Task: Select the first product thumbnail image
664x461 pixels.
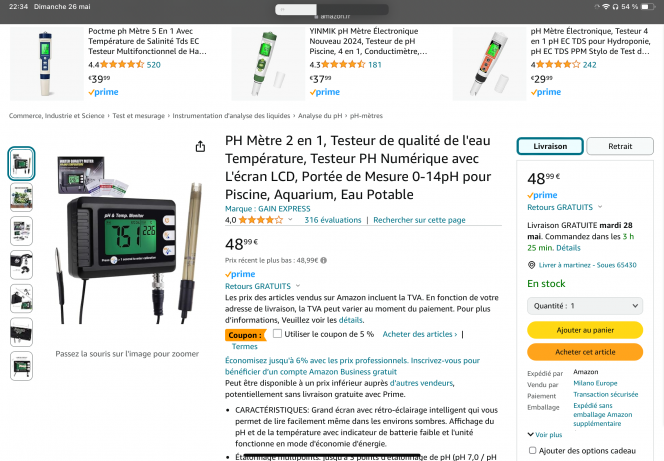Action: click(21, 163)
